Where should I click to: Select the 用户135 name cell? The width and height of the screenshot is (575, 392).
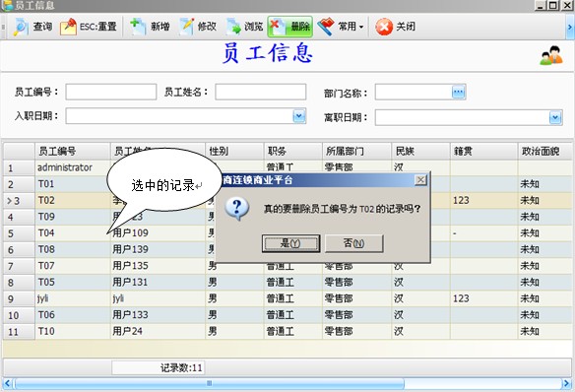point(158,266)
